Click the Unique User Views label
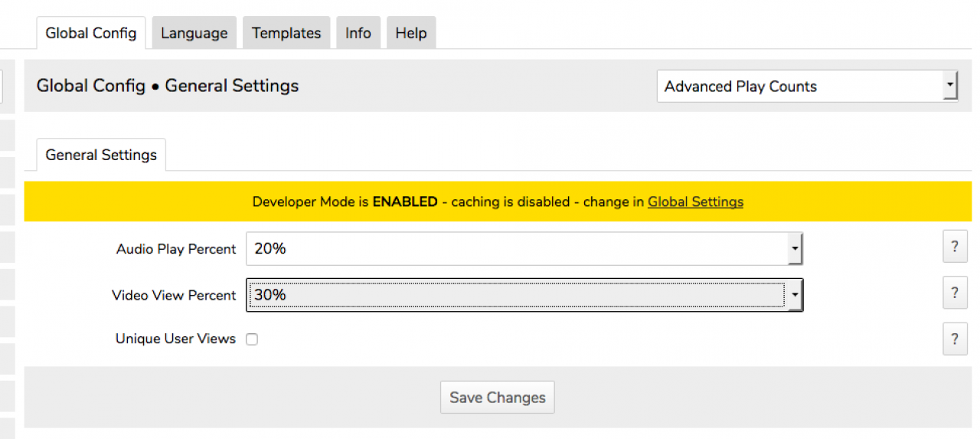The image size is (980, 439). pos(175,339)
